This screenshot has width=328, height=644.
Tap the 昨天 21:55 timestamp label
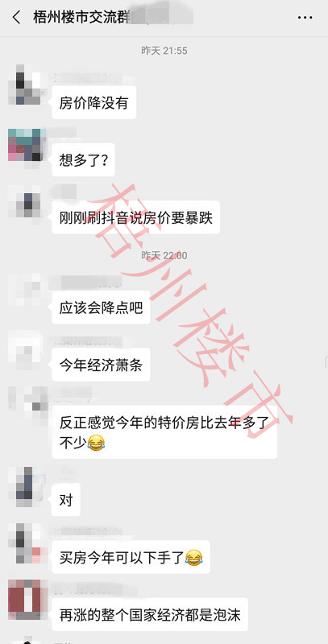pos(164,51)
